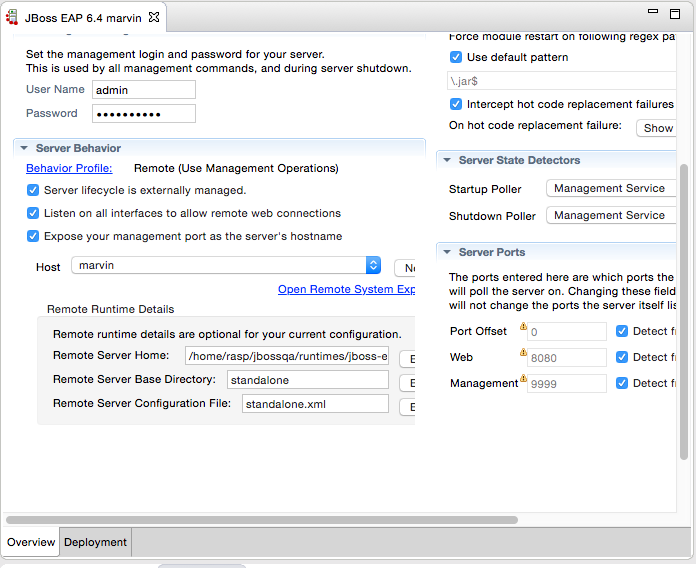Switch to the Overview tab
696x568 pixels.
(x=31, y=542)
